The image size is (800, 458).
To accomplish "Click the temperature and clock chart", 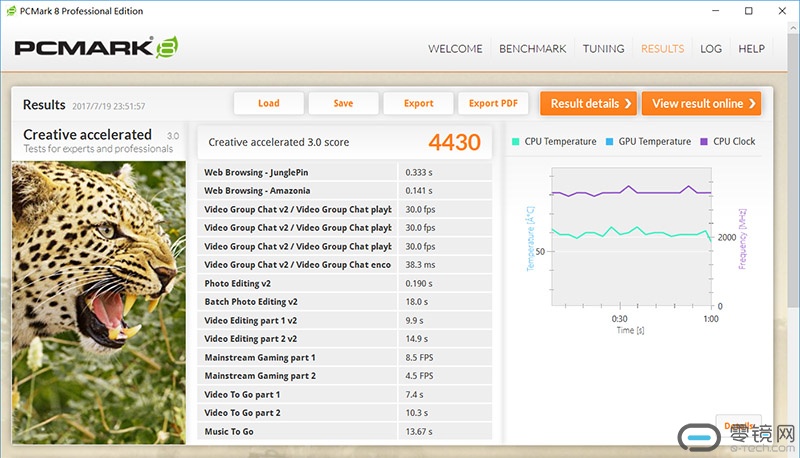I will (632, 237).
